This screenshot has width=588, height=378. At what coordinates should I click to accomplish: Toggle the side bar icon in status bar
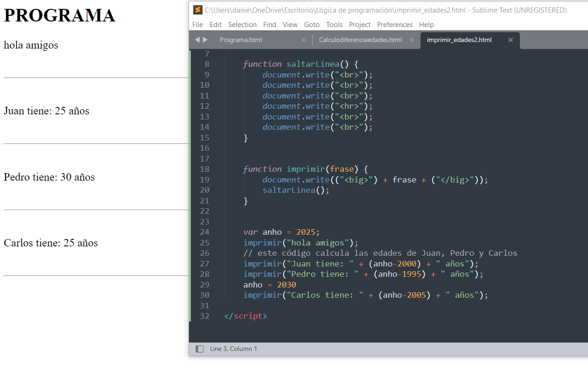pyautogui.click(x=199, y=349)
